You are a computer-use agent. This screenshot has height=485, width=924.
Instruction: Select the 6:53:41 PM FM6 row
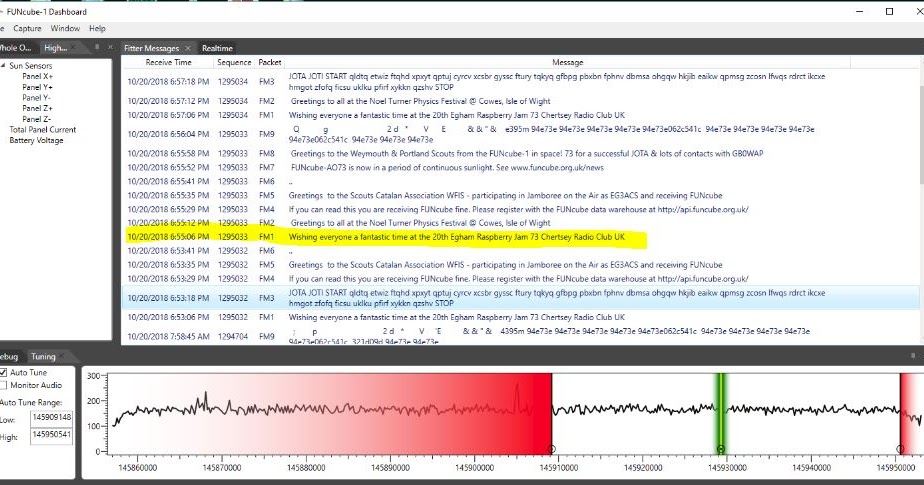pyautogui.click(x=521, y=251)
